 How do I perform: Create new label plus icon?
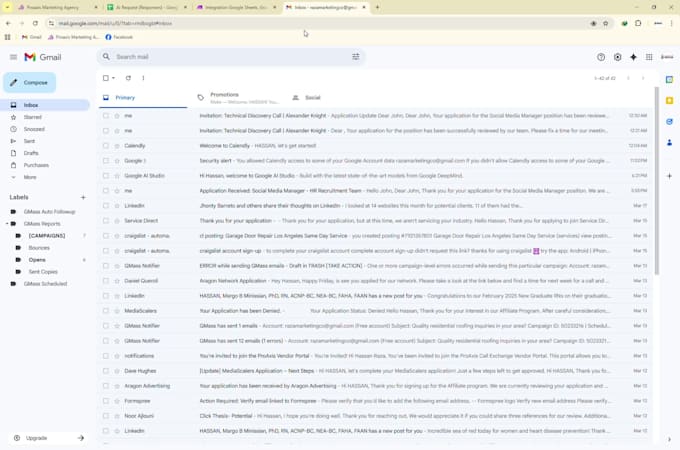(x=83, y=197)
